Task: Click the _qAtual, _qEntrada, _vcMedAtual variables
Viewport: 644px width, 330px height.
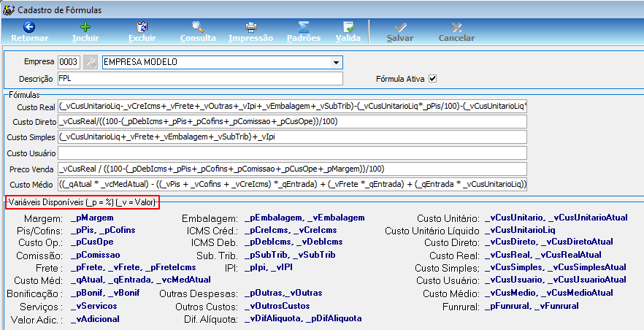Action: coord(140,280)
